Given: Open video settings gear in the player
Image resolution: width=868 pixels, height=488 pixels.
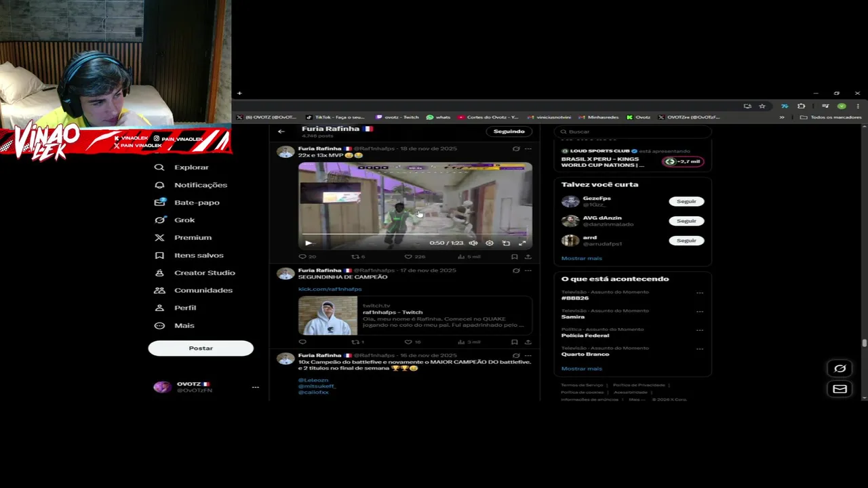Looking at the screenshot, I should pyautogui.click(x=490, y=243).
